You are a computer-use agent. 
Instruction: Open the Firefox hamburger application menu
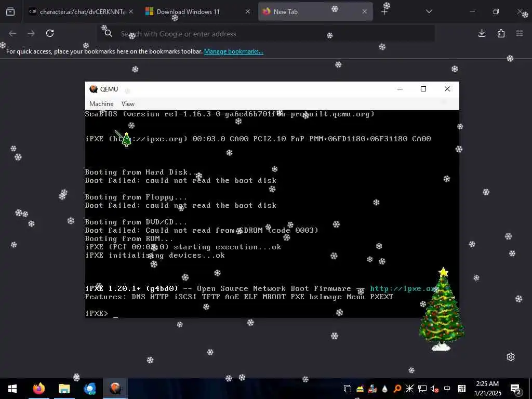coord(520,33)
